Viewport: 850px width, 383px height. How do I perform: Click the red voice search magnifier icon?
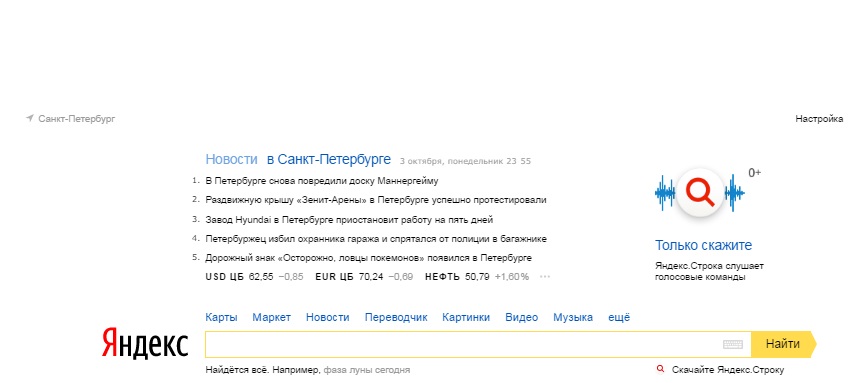tap(700, 192)
